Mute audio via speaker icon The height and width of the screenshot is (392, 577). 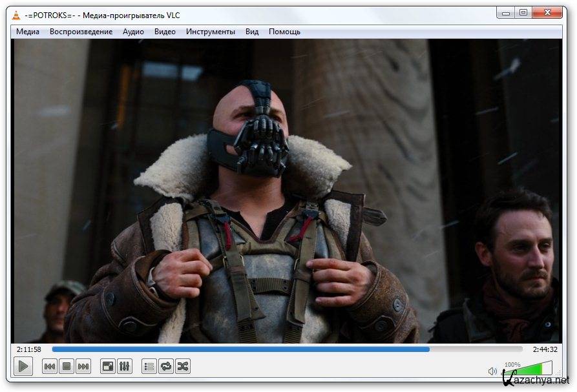[492, 371]
